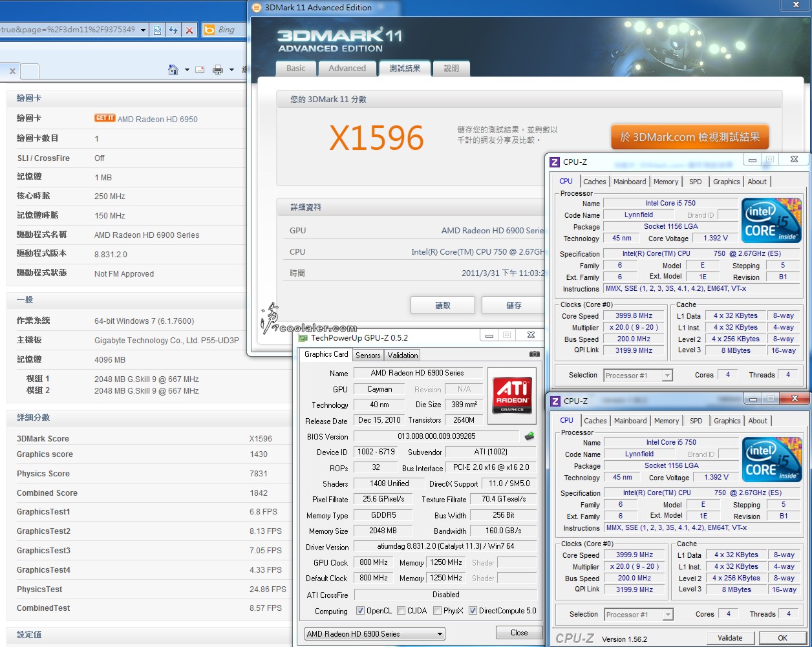The width and height of the screenshot is (812, 647).
Task: Stop loading the browser page
Action: point(189,30)
